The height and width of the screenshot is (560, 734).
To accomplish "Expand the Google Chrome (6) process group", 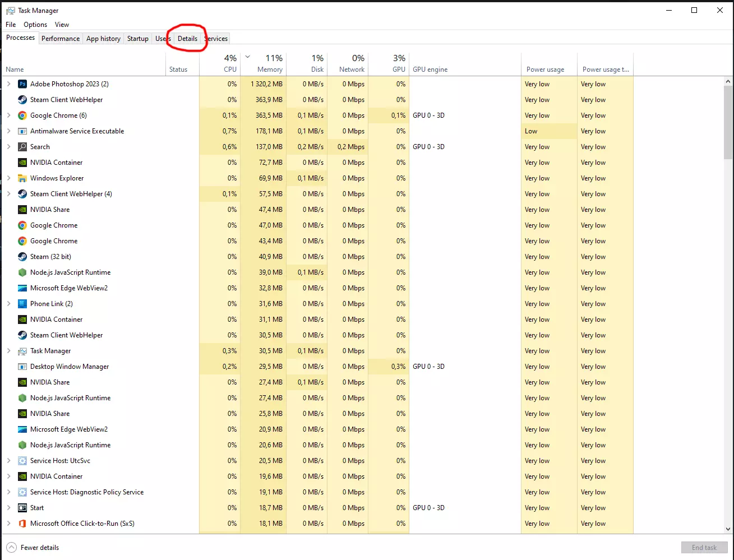I will (8, 115).
